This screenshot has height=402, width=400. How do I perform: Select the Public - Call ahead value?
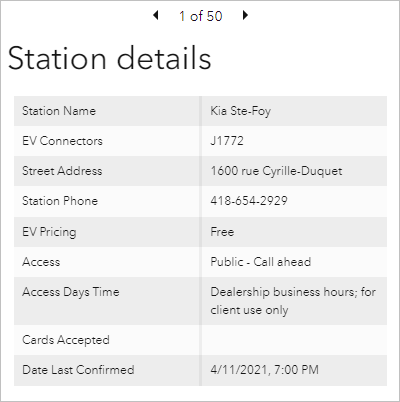click(x=261, y=262)
